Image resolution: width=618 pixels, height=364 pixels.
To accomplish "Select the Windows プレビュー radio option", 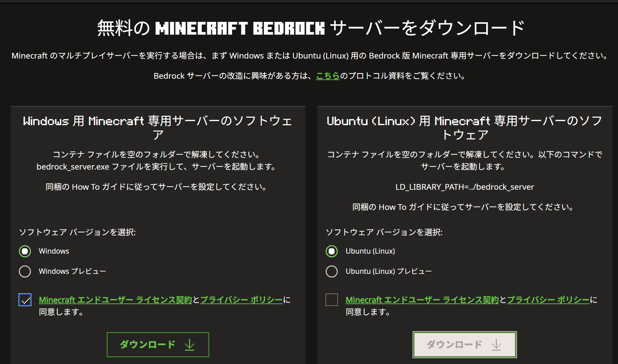I will tap(25, 271).
